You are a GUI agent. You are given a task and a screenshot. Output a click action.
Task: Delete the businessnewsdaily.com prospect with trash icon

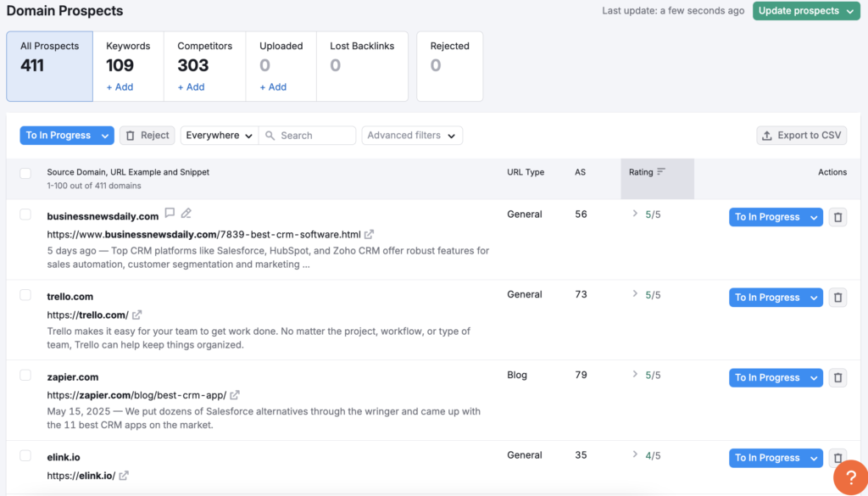pos(837,217)
